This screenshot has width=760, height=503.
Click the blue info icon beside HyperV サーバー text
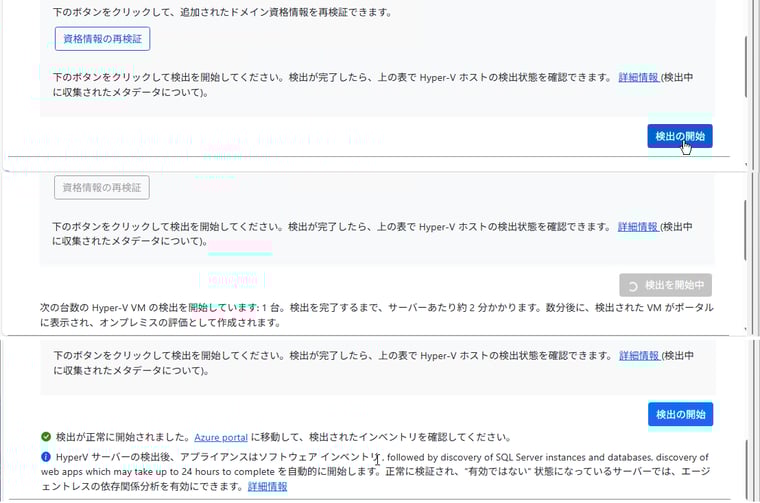coord(46,456)
